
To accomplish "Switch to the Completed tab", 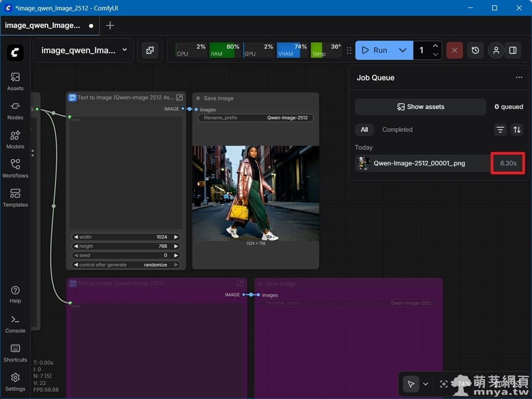I will (397, 130).
